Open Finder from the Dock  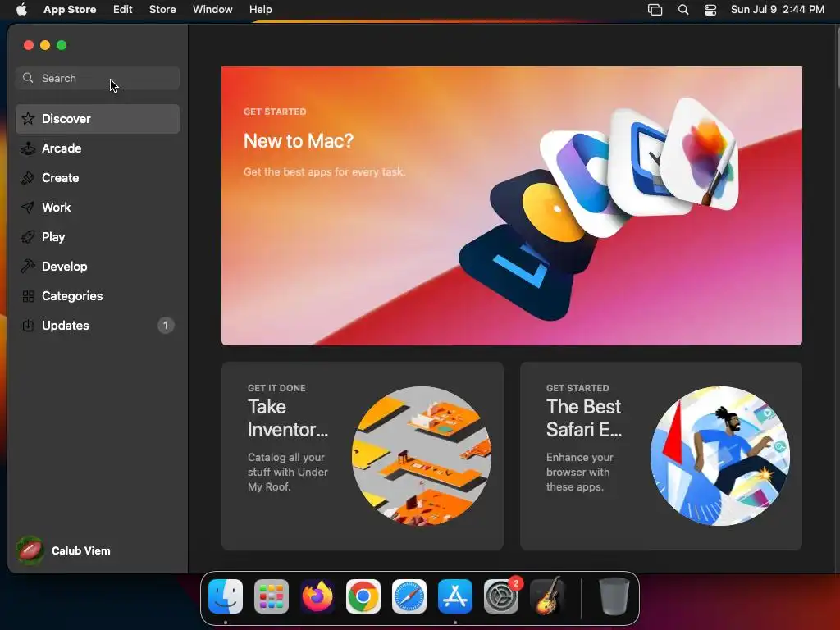pyautogui.click(x=226, y=596)
